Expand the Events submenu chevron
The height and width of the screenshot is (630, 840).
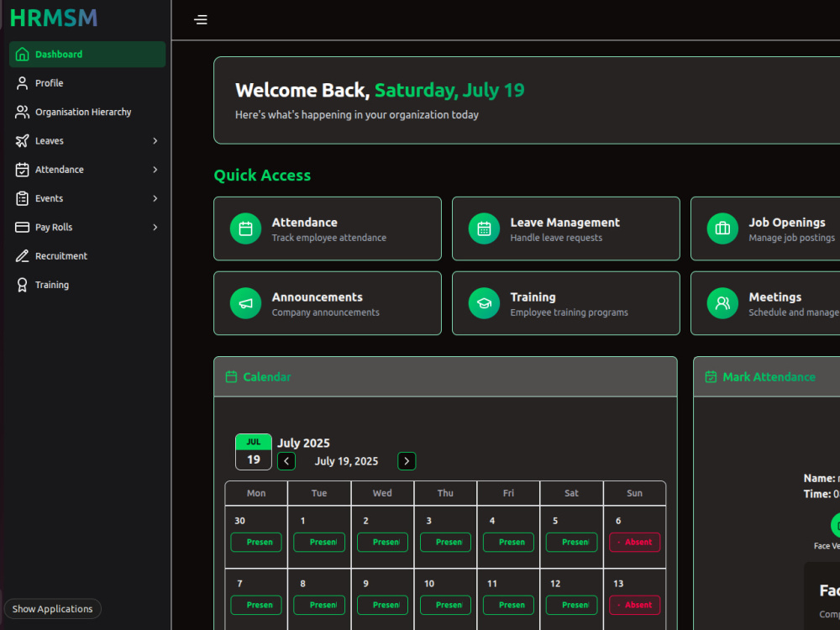155,199
